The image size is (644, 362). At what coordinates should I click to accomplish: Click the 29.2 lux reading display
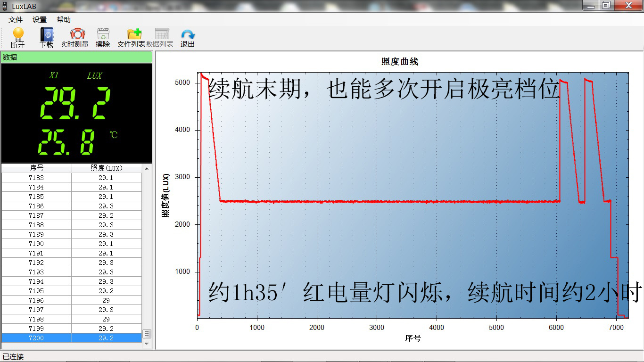(x=76, y=103)
